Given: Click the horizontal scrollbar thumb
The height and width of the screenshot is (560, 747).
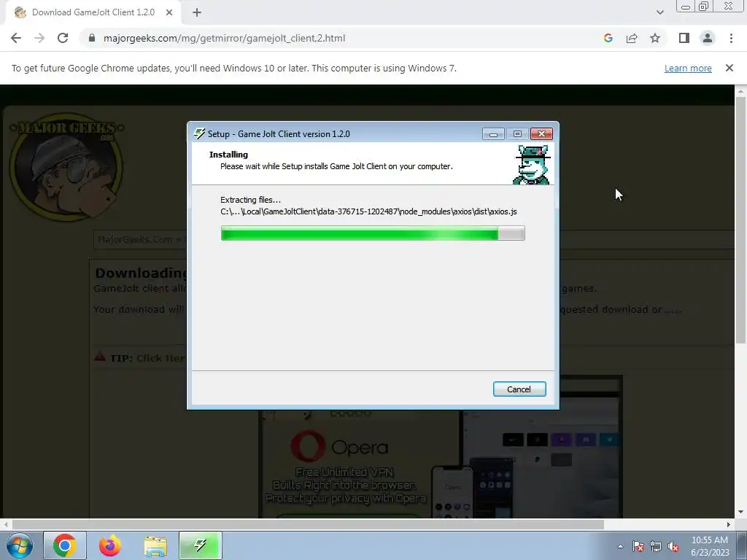Looking at the screenshot, I should [308, 524].
